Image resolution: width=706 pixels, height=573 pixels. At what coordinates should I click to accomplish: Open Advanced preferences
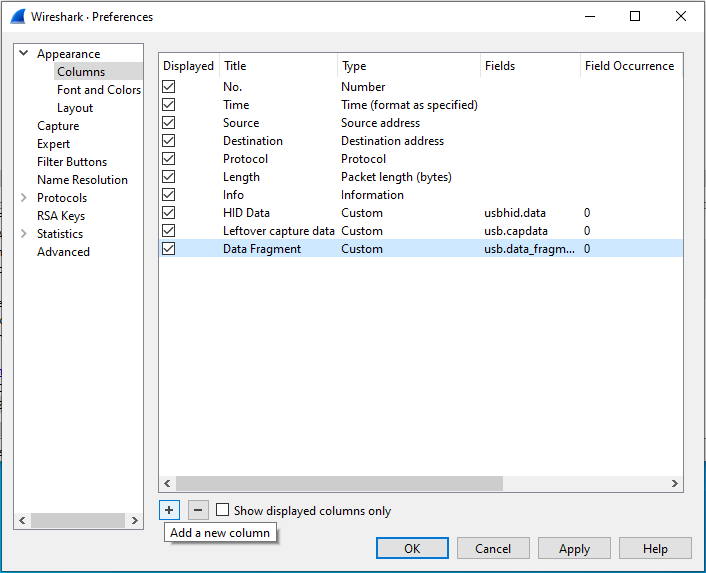63,252
